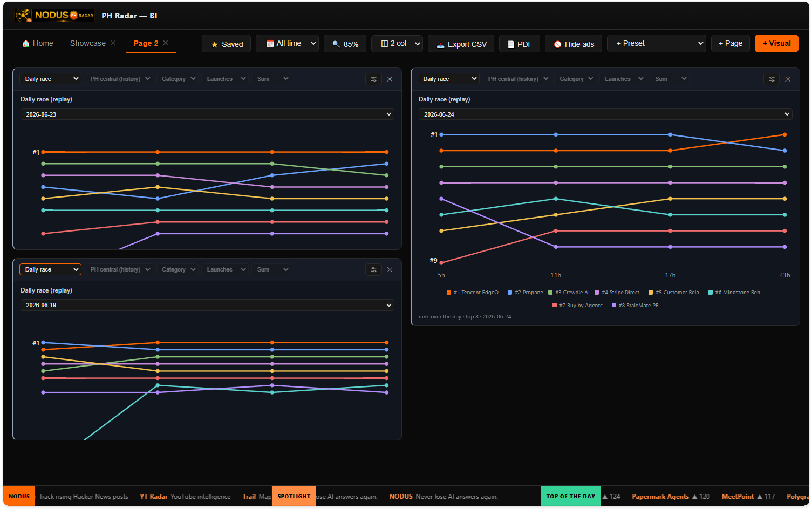Toggle #3 Crewdle AI legend entry

tap(569, 293)
